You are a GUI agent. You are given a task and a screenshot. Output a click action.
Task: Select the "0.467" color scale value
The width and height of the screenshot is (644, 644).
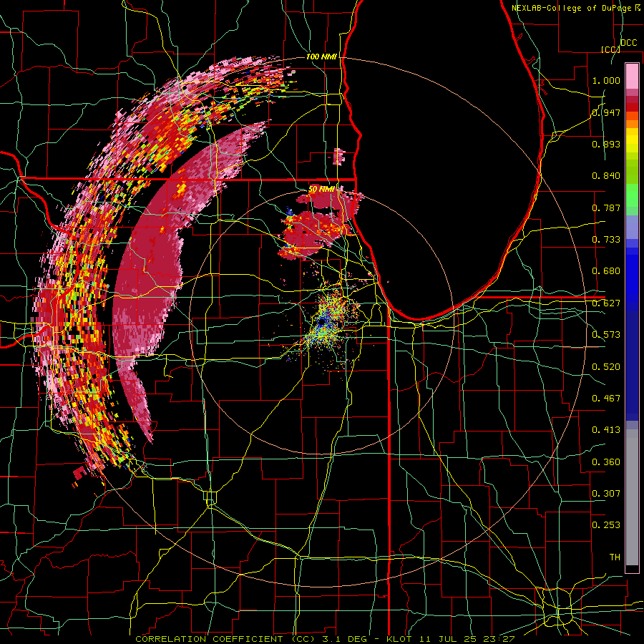pyautogui.click(x=606, y=399)
